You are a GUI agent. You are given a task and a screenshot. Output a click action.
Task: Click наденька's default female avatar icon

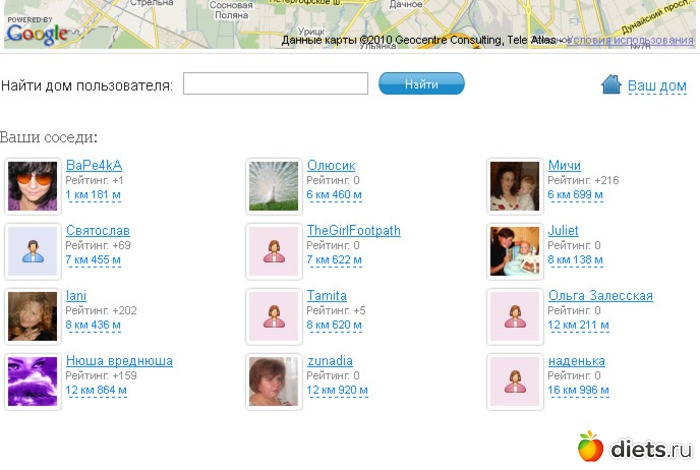click(x=515, y=382)
